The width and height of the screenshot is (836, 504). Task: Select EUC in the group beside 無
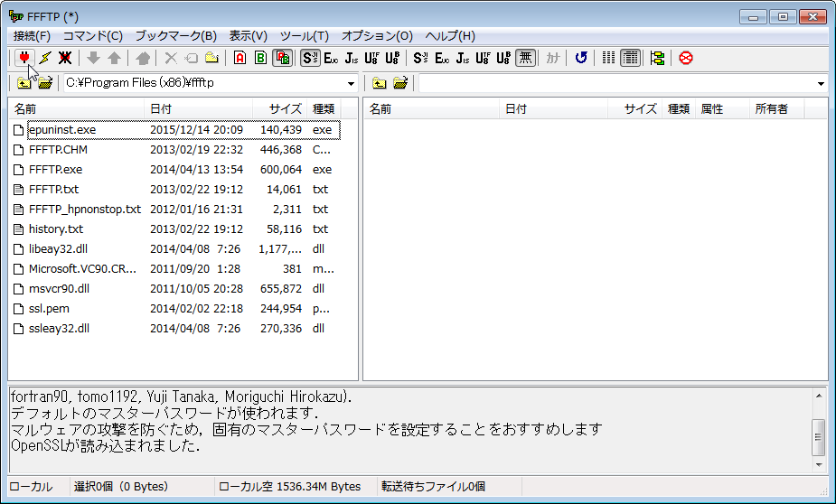coord(441,58)
